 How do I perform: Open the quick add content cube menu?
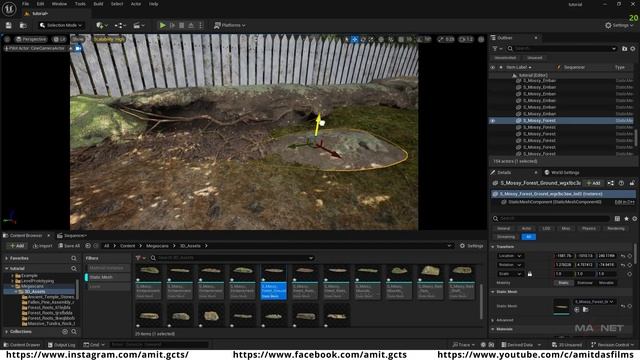click(x=101, y=25)
